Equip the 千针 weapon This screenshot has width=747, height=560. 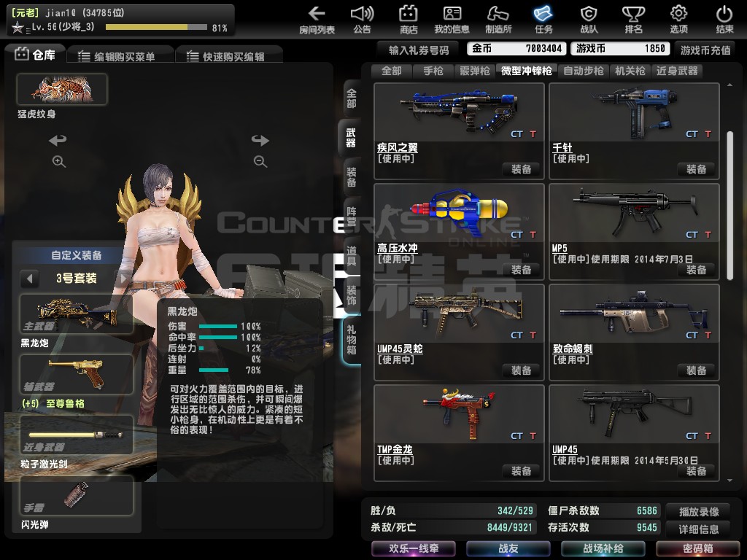pos(696,169)
